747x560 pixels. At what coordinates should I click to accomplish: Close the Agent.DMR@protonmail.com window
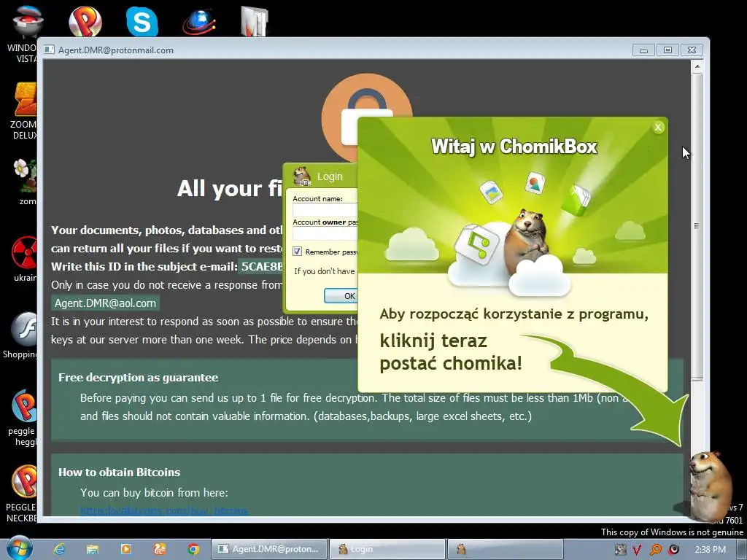(692, 50)
